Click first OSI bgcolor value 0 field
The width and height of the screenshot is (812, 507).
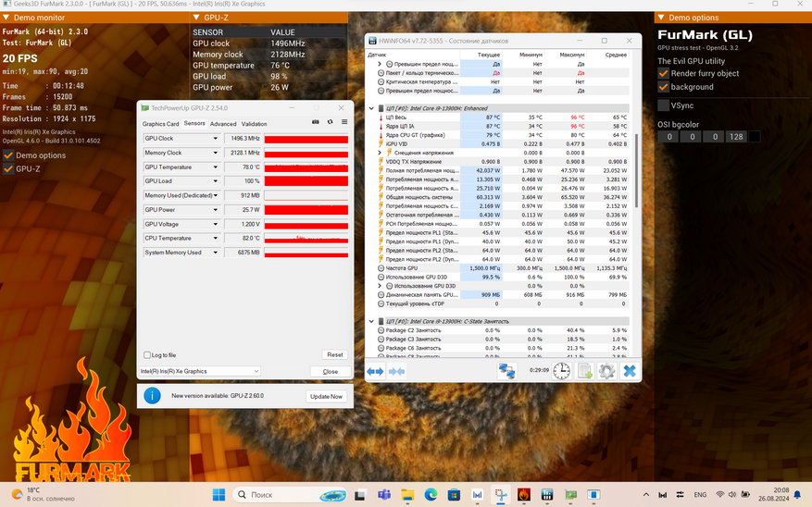669,137
